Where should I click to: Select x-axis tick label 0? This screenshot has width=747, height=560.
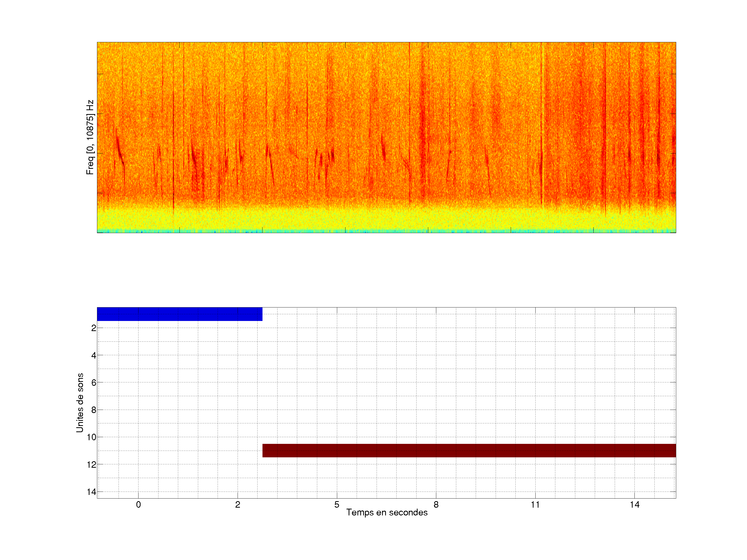[x=139, y=505]
